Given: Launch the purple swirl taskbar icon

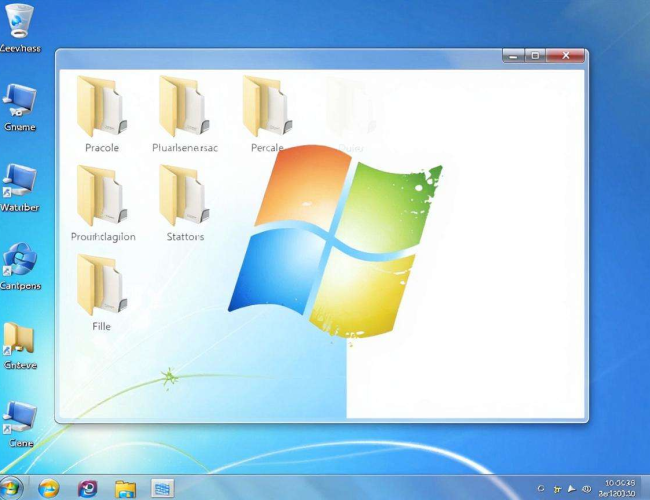Looking at the screenshot, I should pyautogui.click(x=88, y=488).
